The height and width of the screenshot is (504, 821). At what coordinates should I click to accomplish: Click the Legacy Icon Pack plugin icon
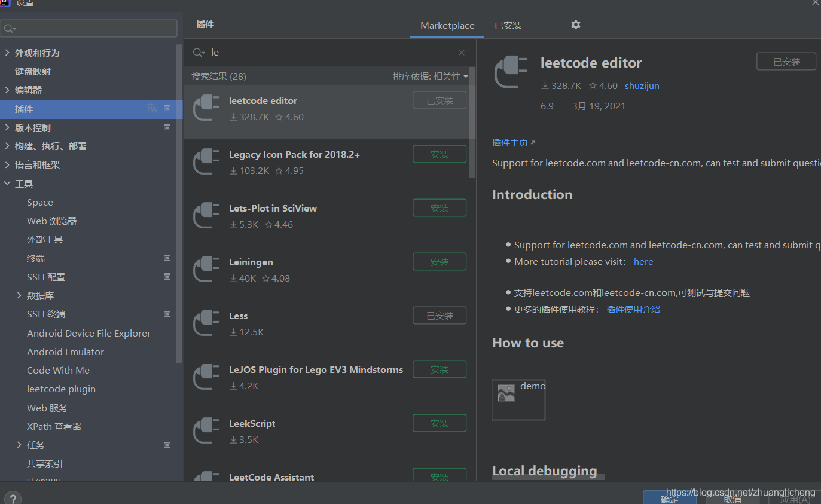(206, 161)
